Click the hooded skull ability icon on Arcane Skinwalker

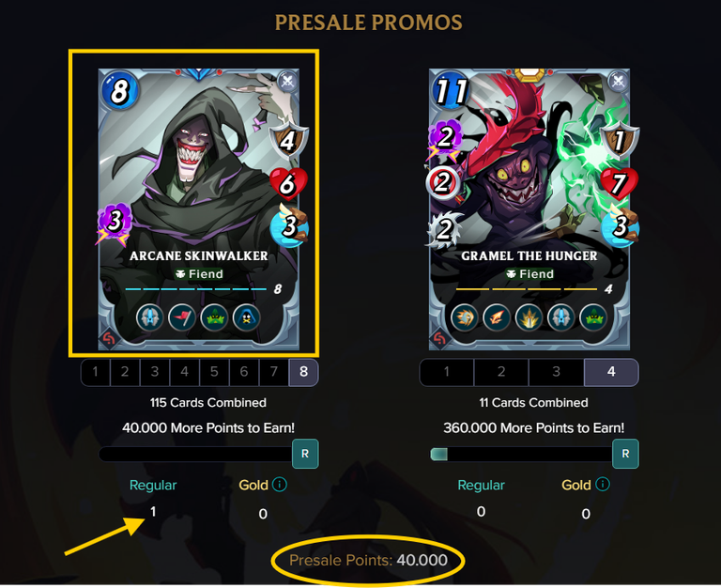coord(247,317)
